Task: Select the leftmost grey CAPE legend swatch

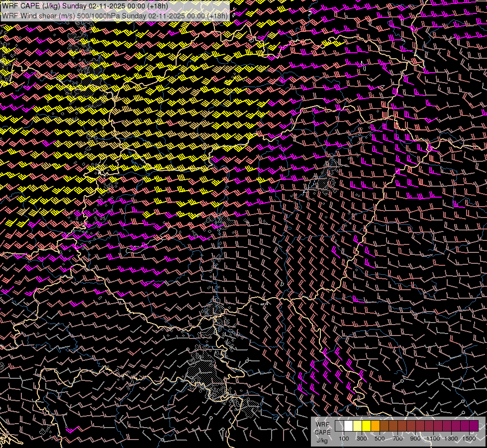Action: pos(340,426)
